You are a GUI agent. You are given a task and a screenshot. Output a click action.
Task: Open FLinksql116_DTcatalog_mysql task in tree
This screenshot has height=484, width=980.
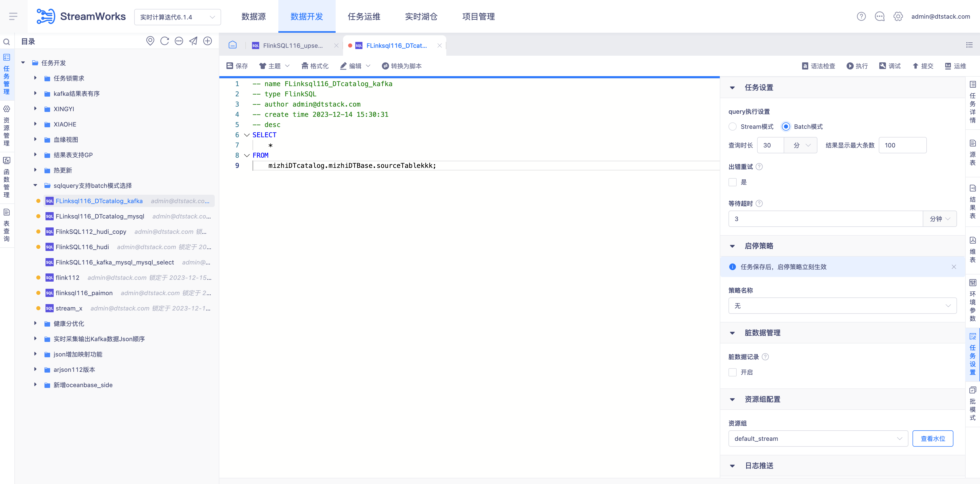pyautogui.click(x=100, y=216)
